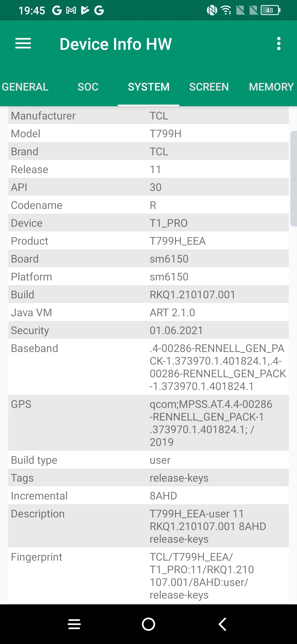Screen dimensions: 297x644
Task: Tap the Wi-Fi status icon
Action: point(226,10)
